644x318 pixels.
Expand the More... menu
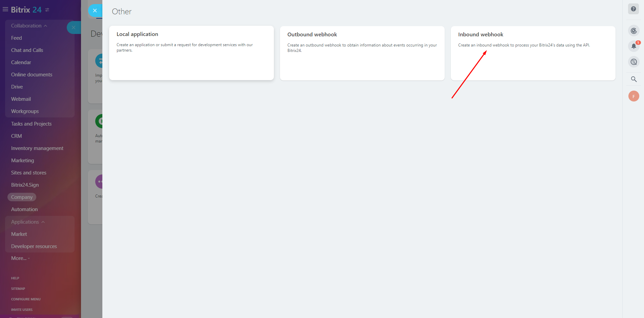point(20,258)
